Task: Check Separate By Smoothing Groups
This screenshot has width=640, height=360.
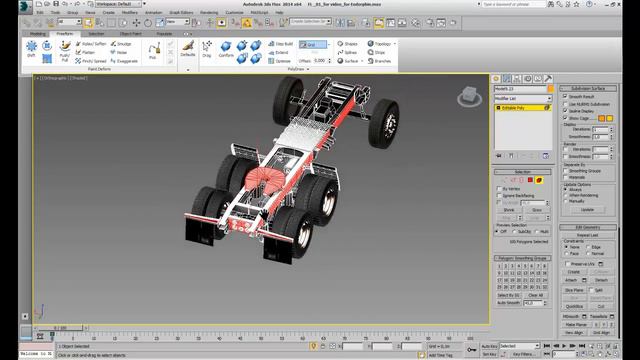Action: [x=566, y=171]
